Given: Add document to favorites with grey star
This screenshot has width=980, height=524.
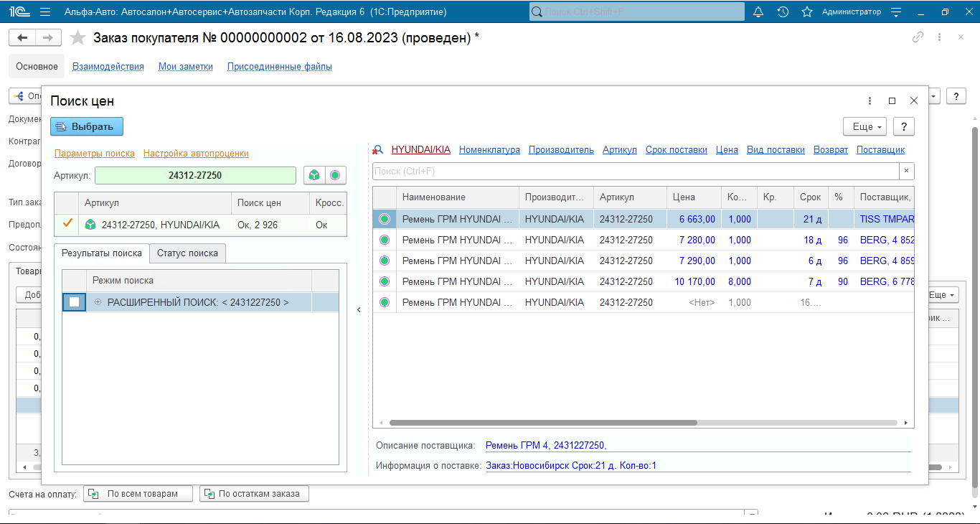Looking at the screenshot, I should [x=77, y=38].
